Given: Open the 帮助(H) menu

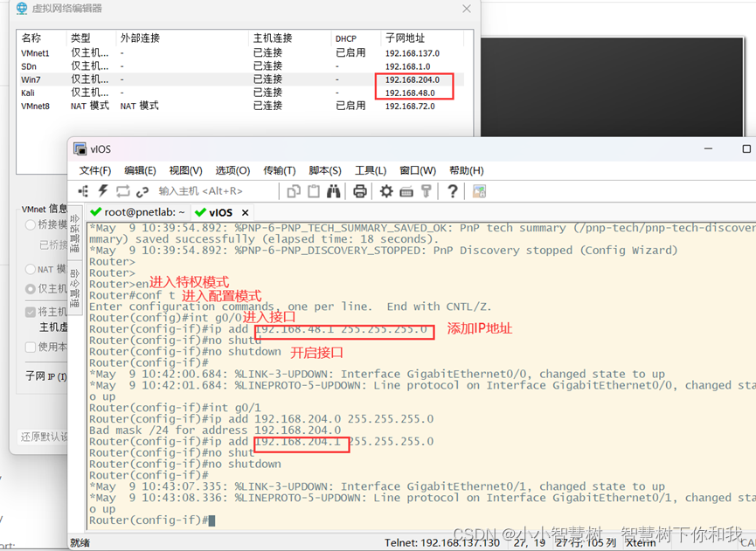Looking at the screenshot, I should point(466,170).
